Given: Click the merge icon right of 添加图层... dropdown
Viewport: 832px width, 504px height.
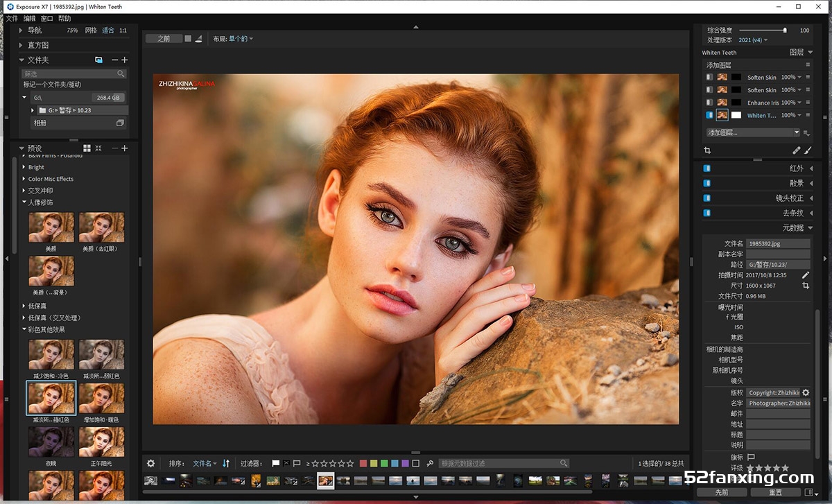Looking at the screenshot, I should [x=808, y=132].
